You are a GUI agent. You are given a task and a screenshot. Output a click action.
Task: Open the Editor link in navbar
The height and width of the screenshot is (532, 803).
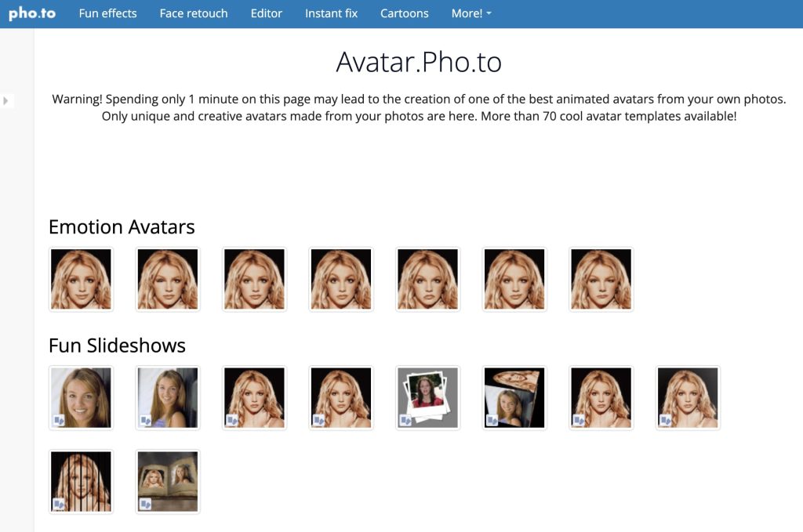267,13
